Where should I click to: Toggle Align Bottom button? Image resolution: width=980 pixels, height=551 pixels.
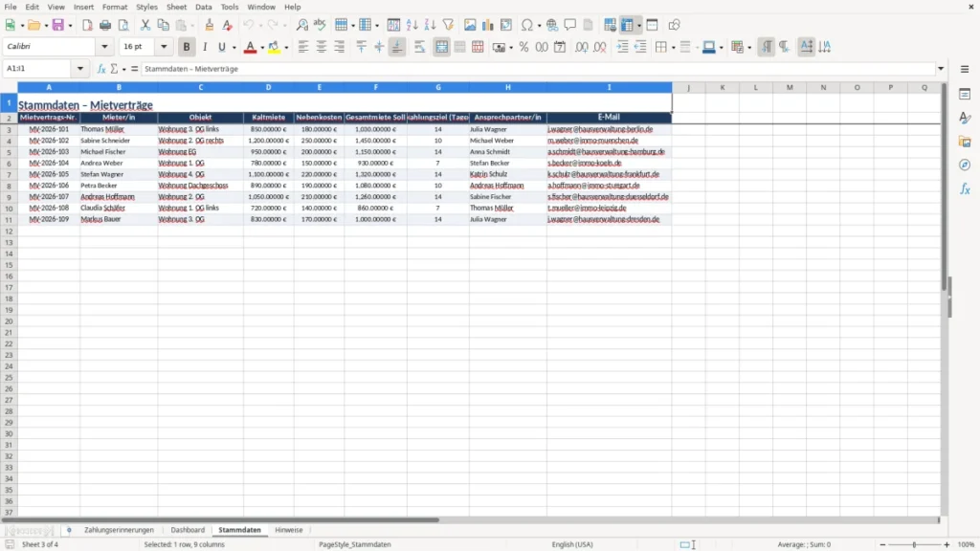coord(397,47)
